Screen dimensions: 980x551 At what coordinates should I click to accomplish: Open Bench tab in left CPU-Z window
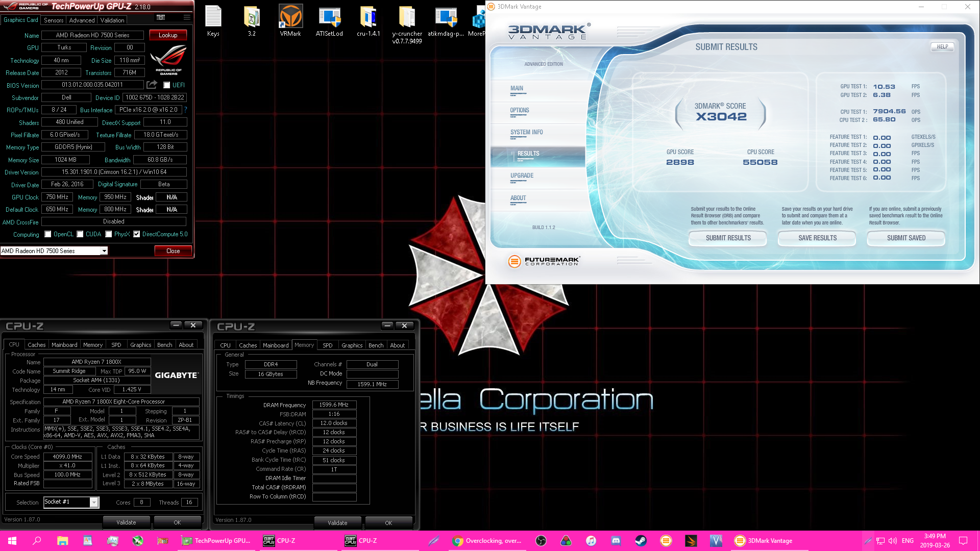point(165,345)
